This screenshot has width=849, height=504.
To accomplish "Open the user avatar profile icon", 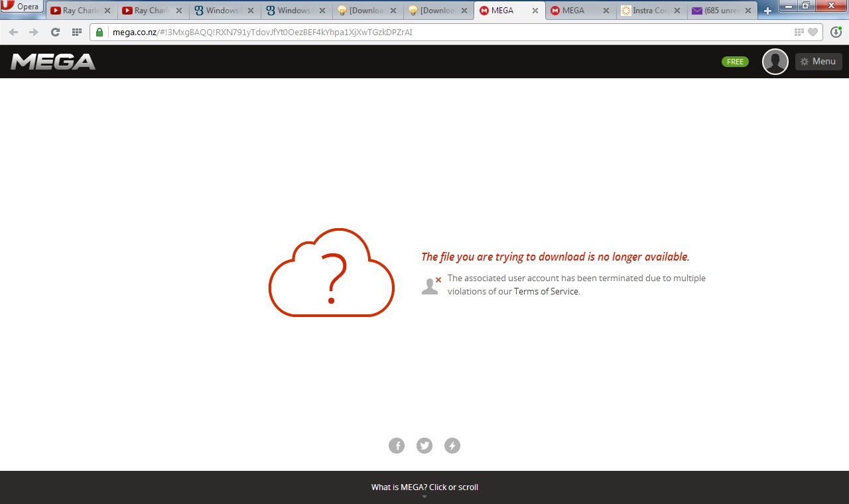I will coord(775,62).
